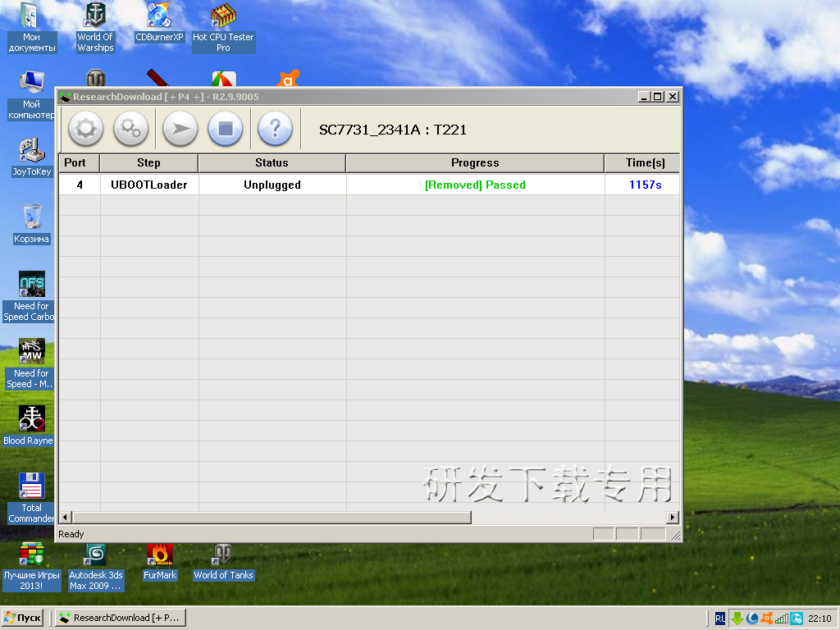Click the green download arrow tray icon
The height and width of the screenshot is (630, 840).
(737, 619)
